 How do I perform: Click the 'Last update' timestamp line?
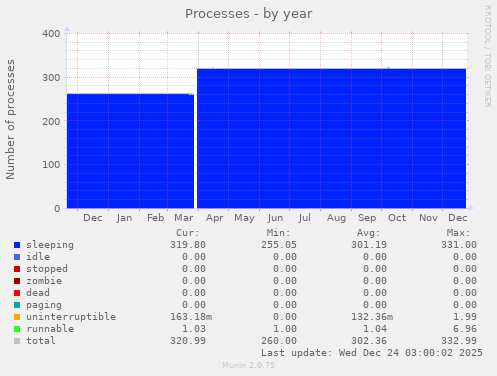tap(372, 353)
